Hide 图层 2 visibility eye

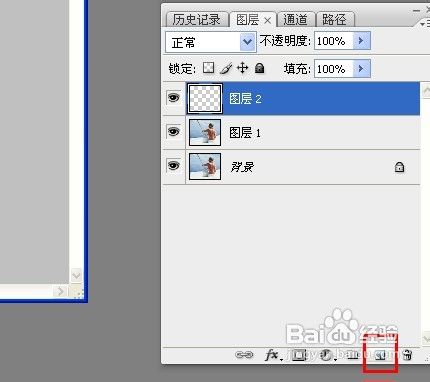(x=174, y=98)
